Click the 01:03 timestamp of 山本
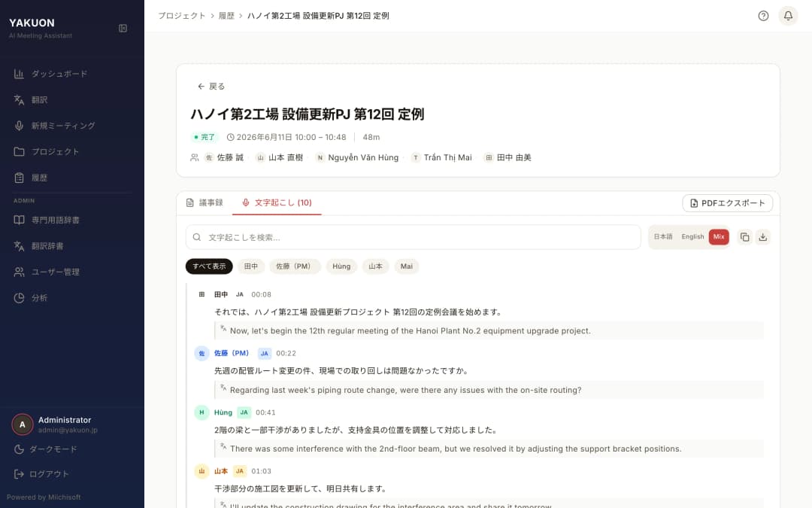Image resolution: width=812 pixels, height=508 pixels. tap(261, 470)
